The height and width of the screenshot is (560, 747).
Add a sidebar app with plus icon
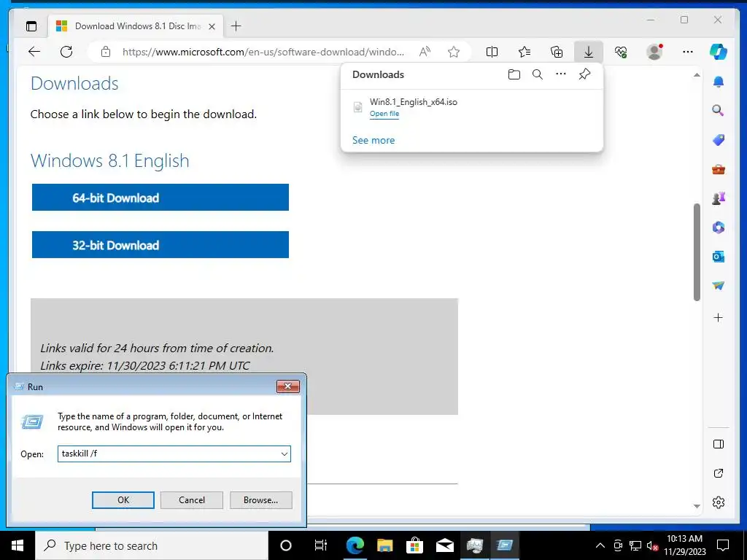click(x=719, y=318)
